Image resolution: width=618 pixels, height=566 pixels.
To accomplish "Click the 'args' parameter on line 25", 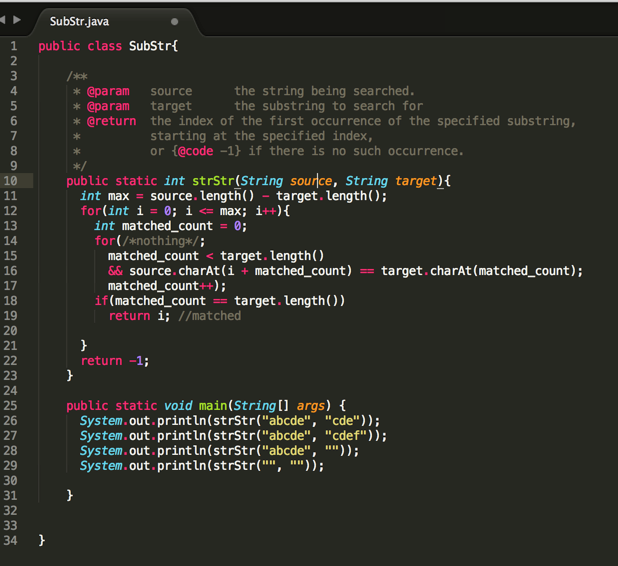I will [x=311, y=406].
